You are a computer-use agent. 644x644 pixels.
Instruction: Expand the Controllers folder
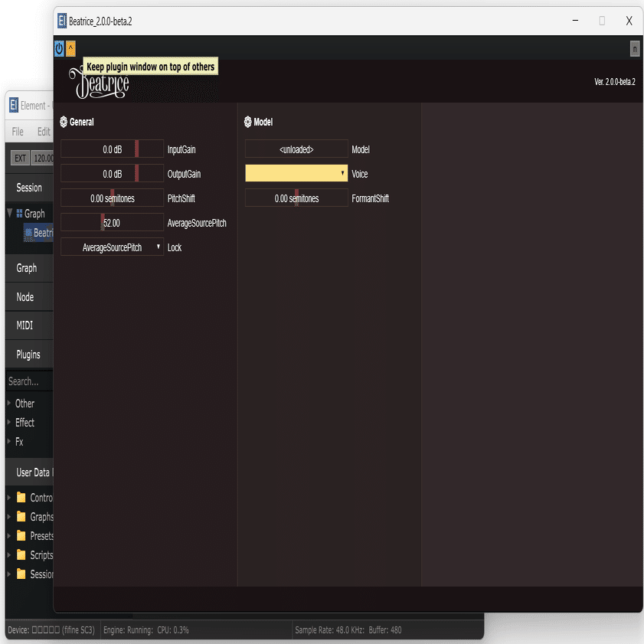click(9, 498)
